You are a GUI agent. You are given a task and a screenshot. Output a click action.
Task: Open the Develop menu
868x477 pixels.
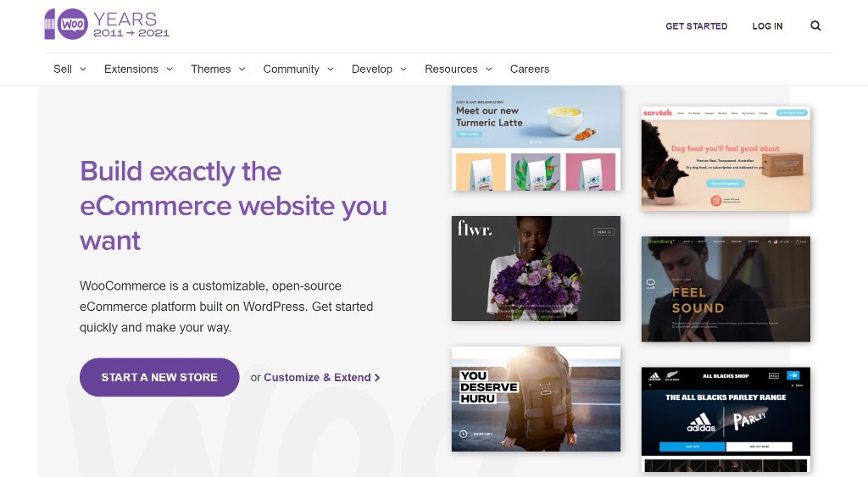pos(372,69)
